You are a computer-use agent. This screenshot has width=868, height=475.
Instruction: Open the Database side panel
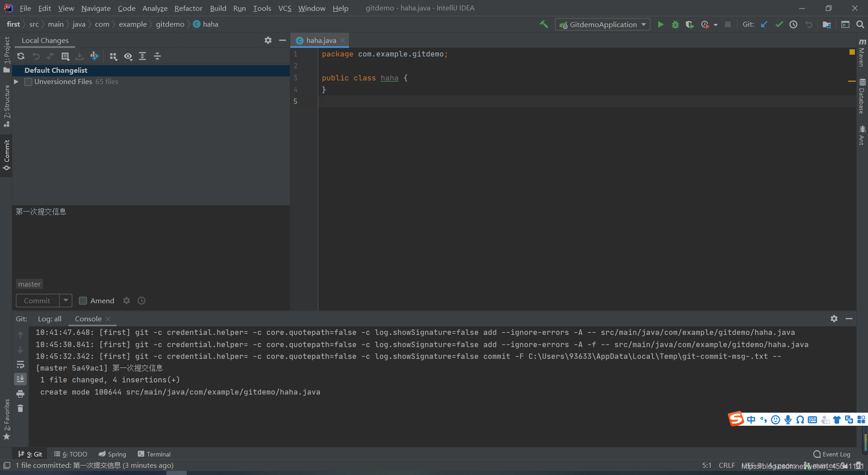coord(862,96)
